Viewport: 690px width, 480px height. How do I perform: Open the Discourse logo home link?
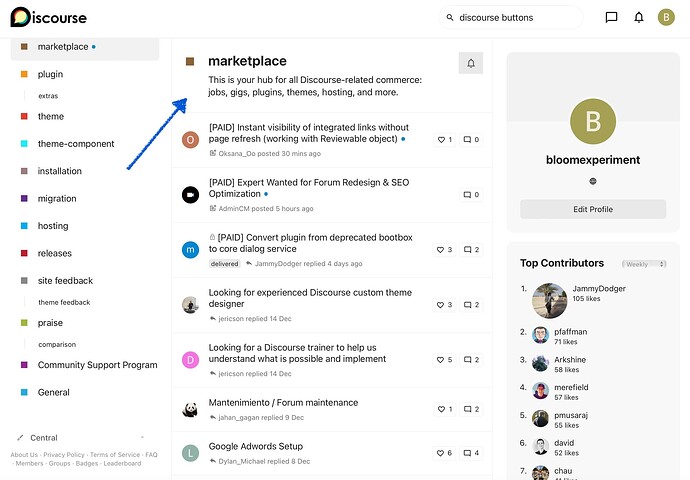point(48,18)
